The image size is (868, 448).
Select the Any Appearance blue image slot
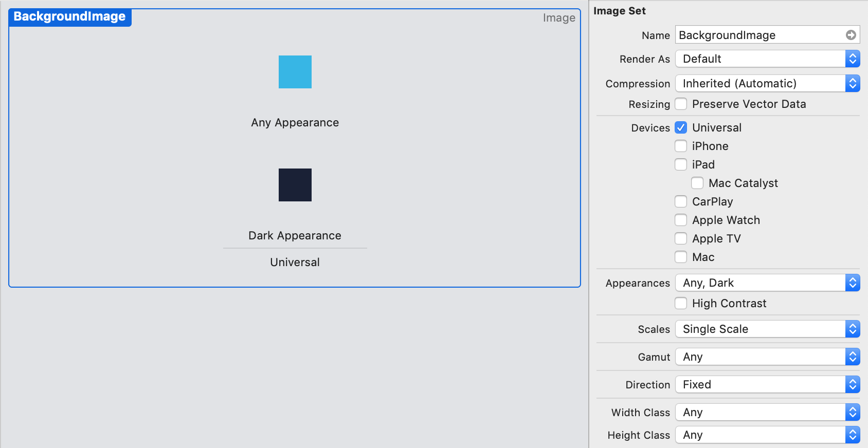pos(295,72)
